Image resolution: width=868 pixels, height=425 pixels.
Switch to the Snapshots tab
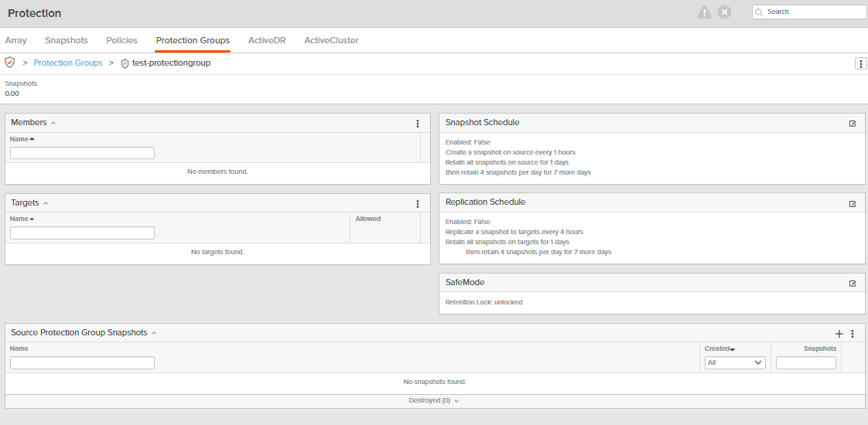pos(67,40)
